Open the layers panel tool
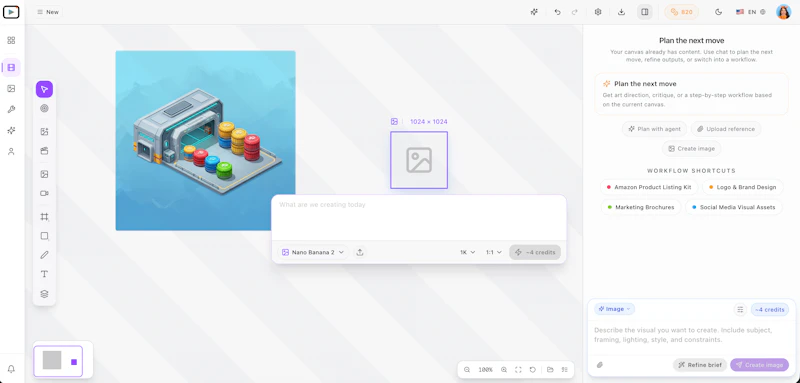Viewport: 800px width, 383px height. (x=44, y=294)
